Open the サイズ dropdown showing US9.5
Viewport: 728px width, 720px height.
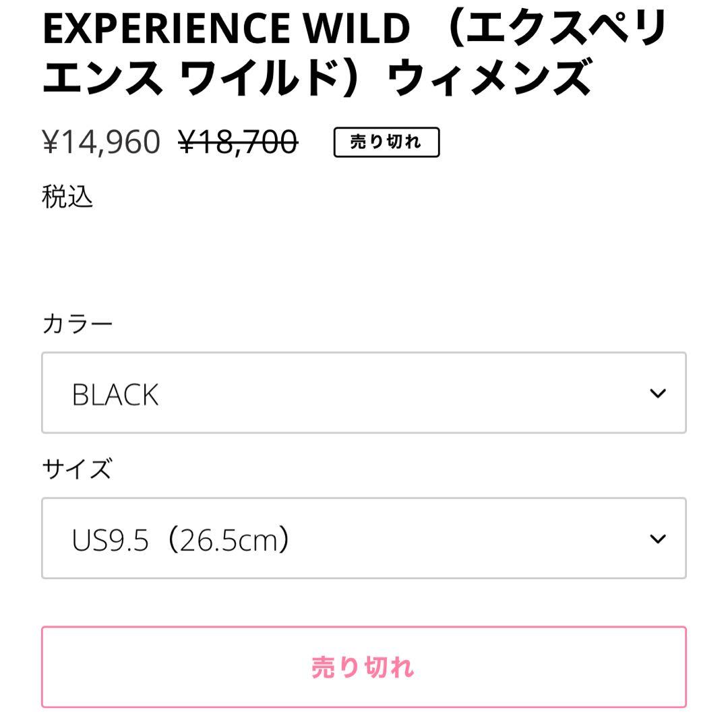point(363,538)
